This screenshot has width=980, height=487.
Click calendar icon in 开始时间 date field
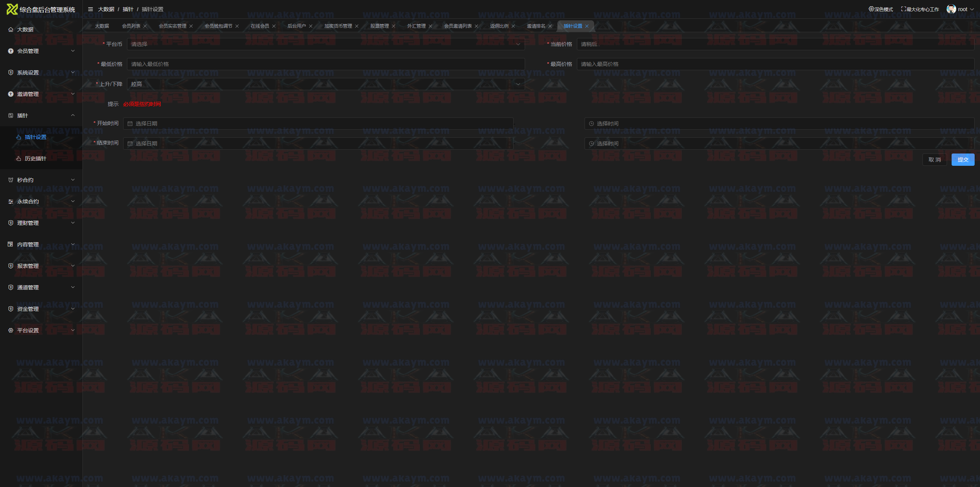(x=130, y=124)
